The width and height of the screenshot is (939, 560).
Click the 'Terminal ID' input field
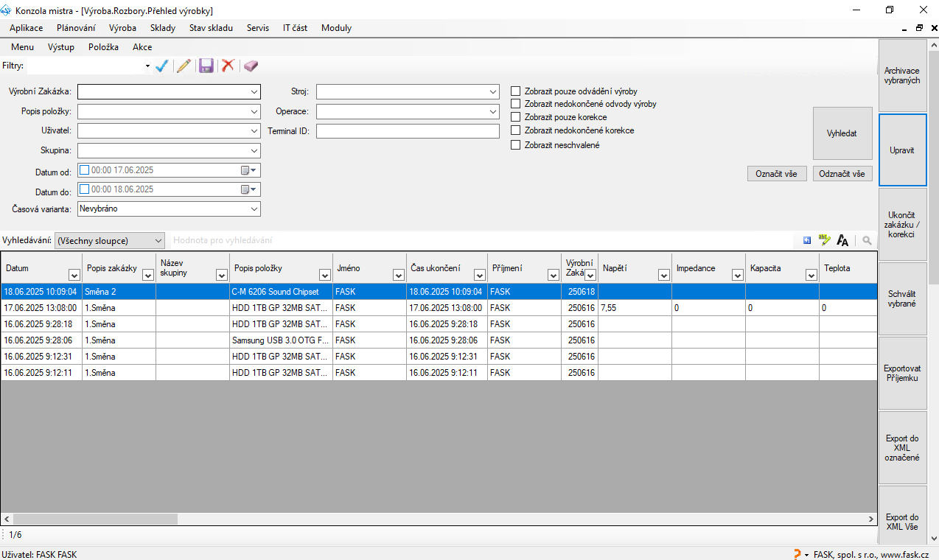(x=408, y=131)
